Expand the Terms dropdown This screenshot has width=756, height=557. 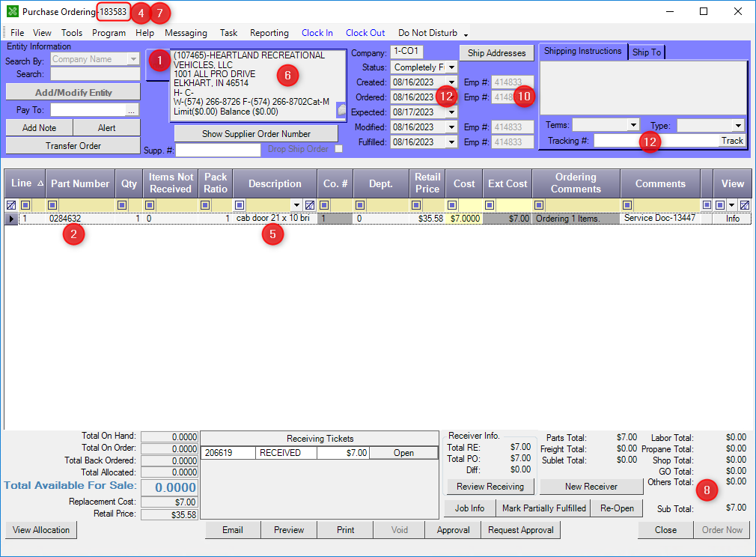633,125
